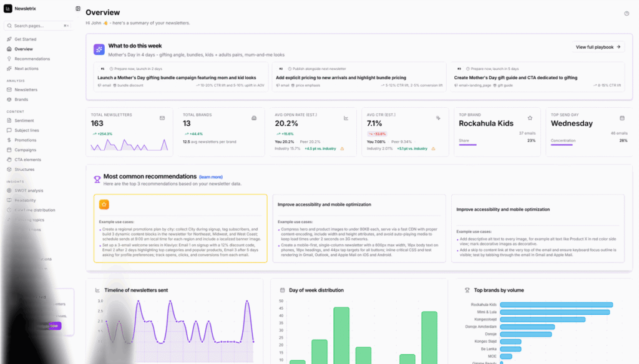Click the chart icon on Avg Open Rate card
639x364 pixels.
[346, 118]
